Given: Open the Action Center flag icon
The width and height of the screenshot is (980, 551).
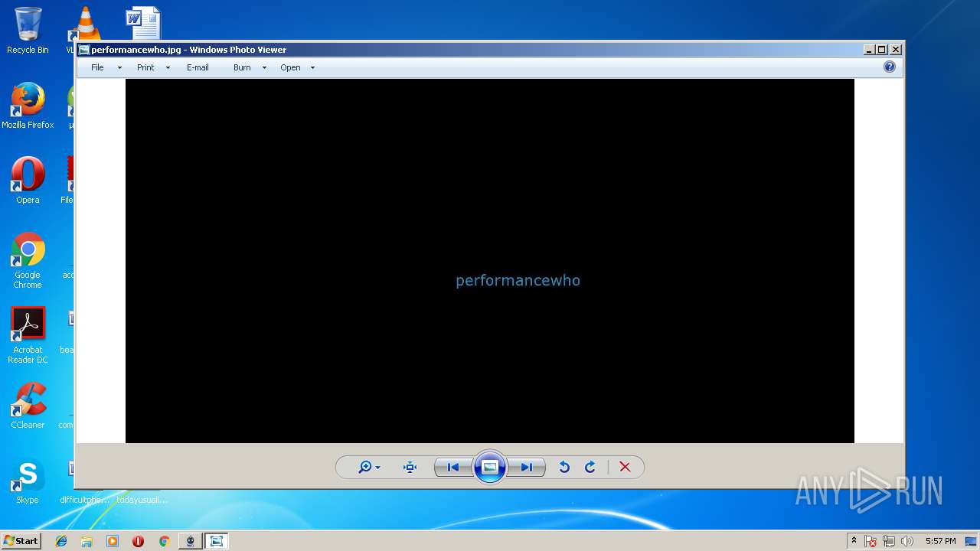Looking at the screenshot, I should click(x=871, y=541).
